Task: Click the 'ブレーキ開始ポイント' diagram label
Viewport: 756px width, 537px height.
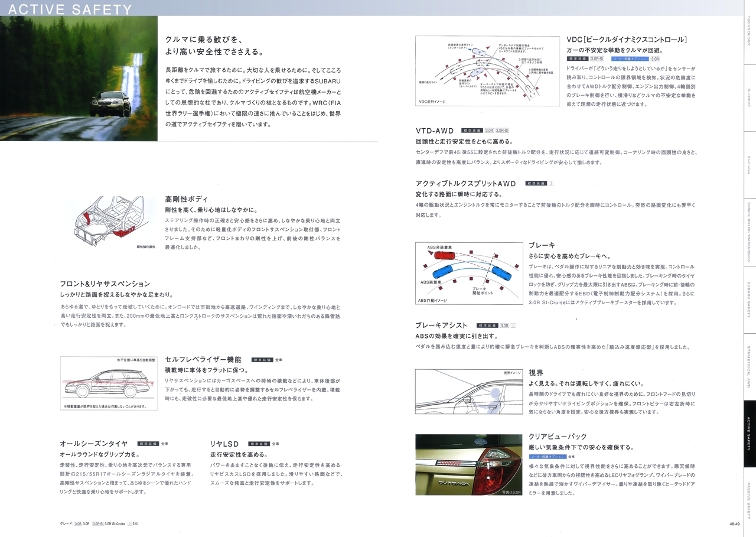Action: pos(483,291)
